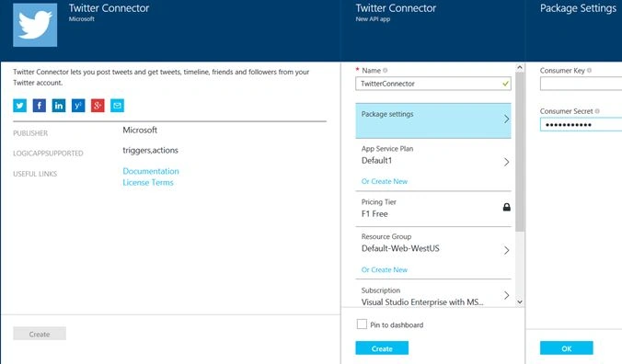The image size is (622, 364).
Task: Click the scrollbar down arrow in New API app
Action: click(x=520, y=301)
